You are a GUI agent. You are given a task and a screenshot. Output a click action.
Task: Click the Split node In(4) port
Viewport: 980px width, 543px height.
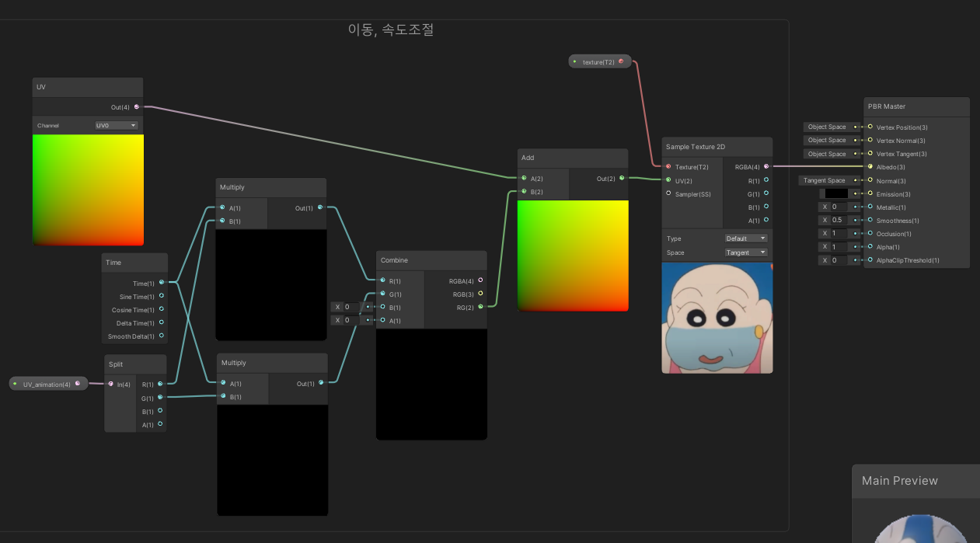point(111,384)
